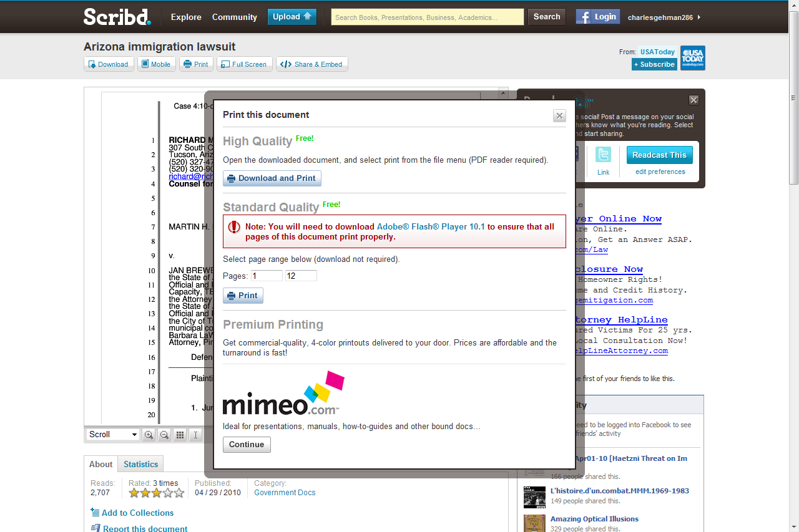
Task: Open the view mode Scroll dropdown
Action: [x=112, y=435]
